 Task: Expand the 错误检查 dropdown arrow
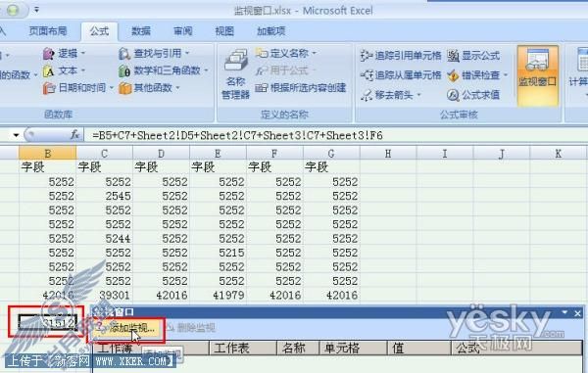click(506, 75)
